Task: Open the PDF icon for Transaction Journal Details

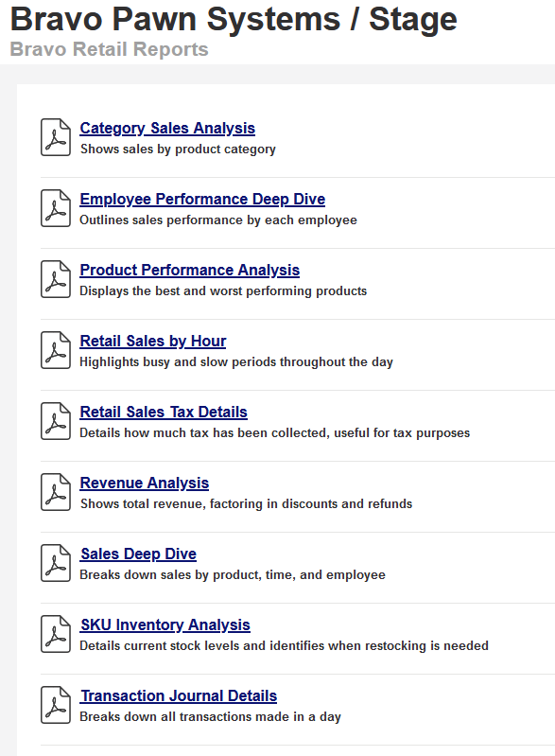Action: [x=56, y=705]
